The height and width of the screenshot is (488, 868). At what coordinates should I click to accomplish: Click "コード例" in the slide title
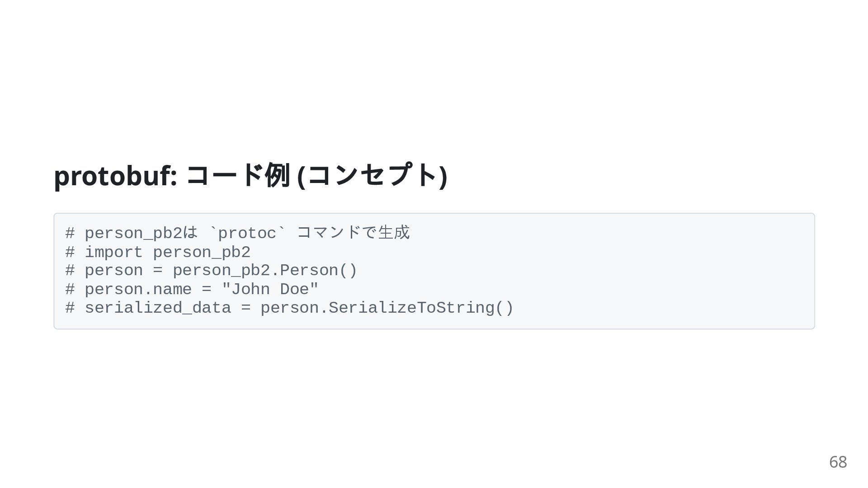[238, 175]
